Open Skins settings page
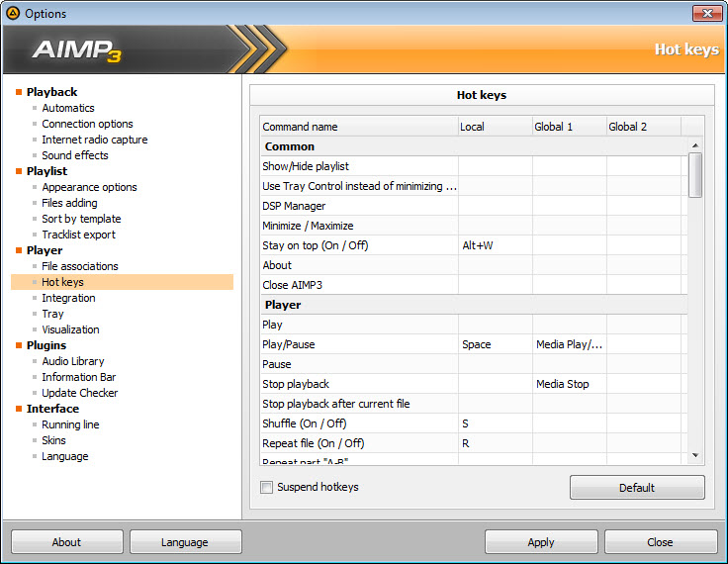This screenshot has width=728, height=564. coord(53,440)
